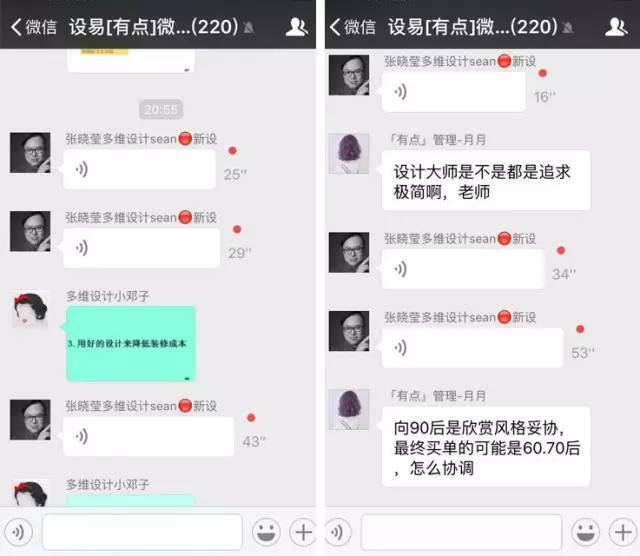The image size is (640, 556).
Task: Tap 多维设计小邓子 avatar above green image
Action: 30,310
